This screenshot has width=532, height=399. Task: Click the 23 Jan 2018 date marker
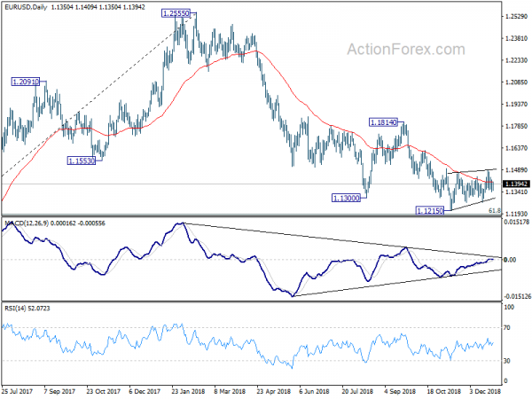click(188, 391)
